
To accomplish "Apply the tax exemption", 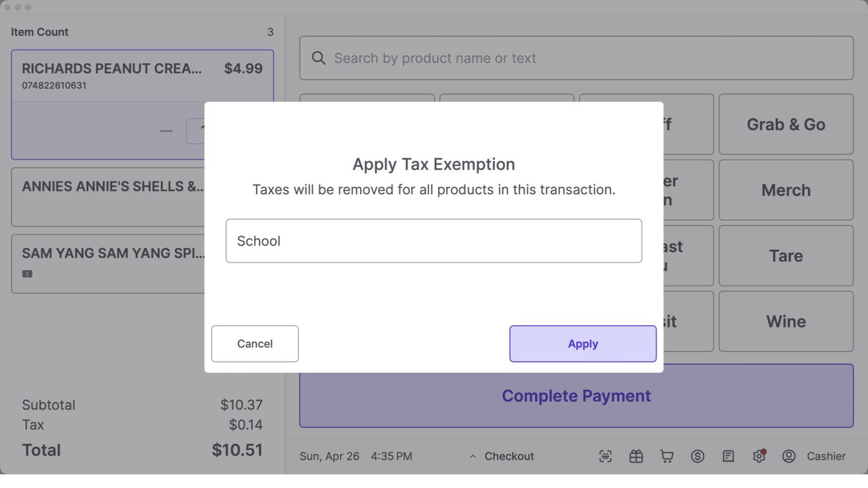I will pos(582,343).
